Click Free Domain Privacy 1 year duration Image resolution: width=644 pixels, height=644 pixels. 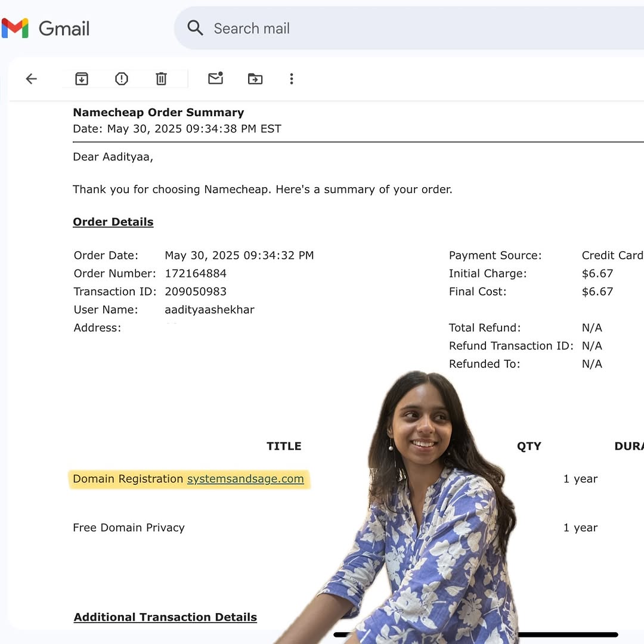(580, 528)
